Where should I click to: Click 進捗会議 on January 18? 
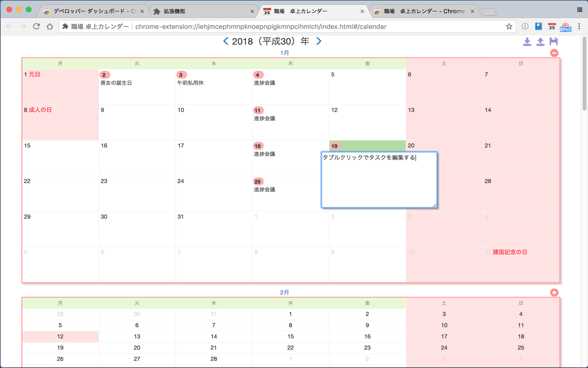click(265, 154)
